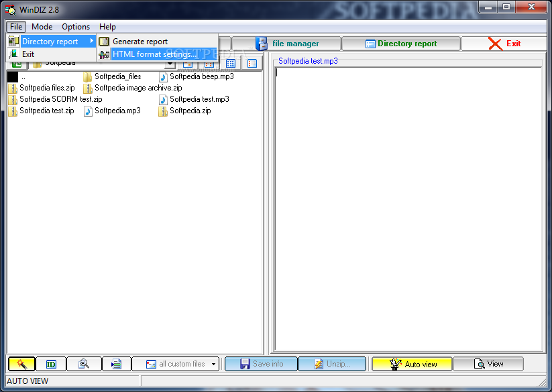
Task: Select Exit in the File menu
Action: pos(52,54)
